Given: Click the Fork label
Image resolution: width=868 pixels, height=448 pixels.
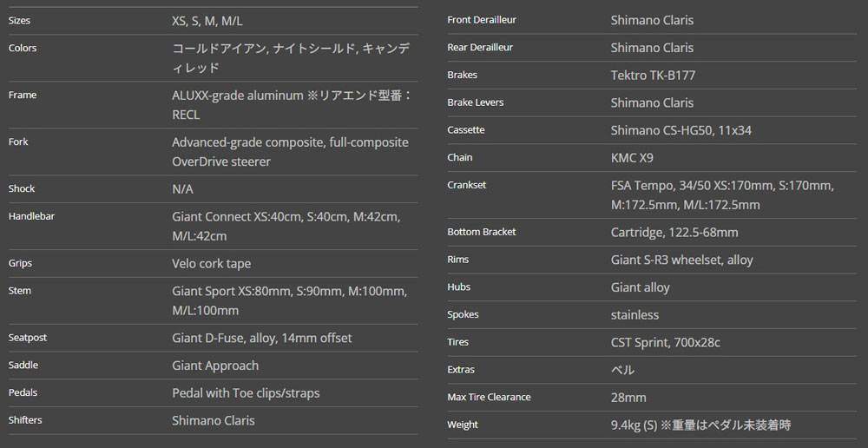Looking at the screenshot, I should (x=18, y=142).
